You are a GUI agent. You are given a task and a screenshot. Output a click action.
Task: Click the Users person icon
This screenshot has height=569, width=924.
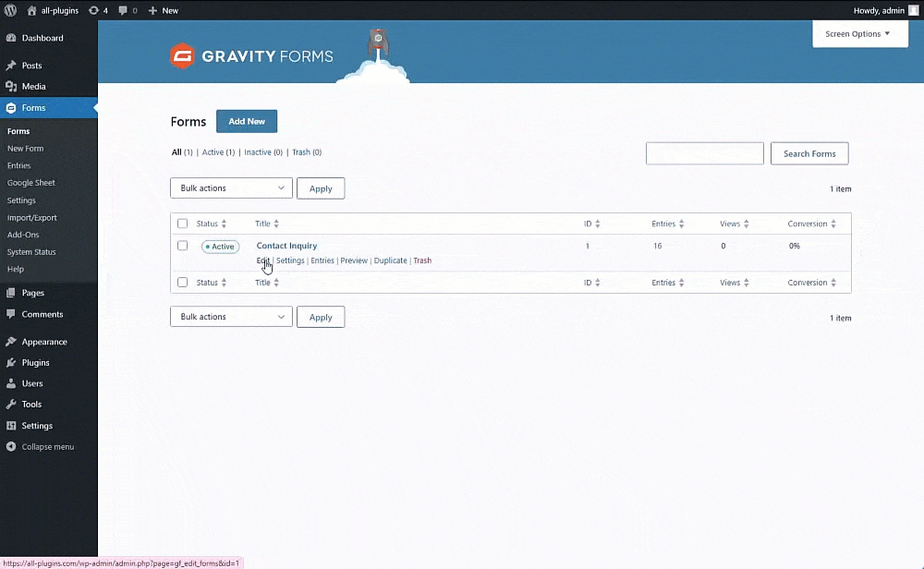point(11,383)
